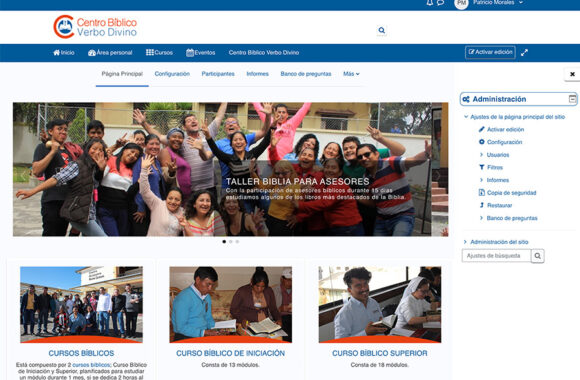Select the third carousel dot indicator
Image resolution: width=580 pixels, height=380 pixels.
click(237, 242)
